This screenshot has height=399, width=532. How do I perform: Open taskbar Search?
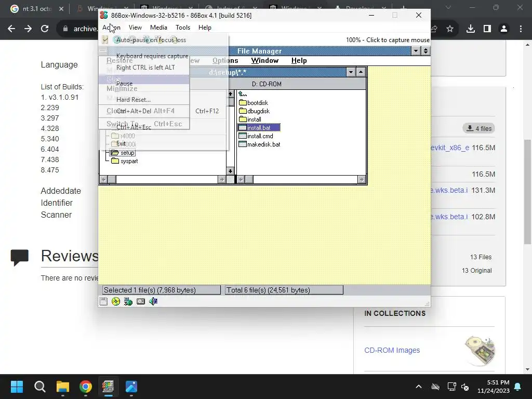(x=39, y=387)
